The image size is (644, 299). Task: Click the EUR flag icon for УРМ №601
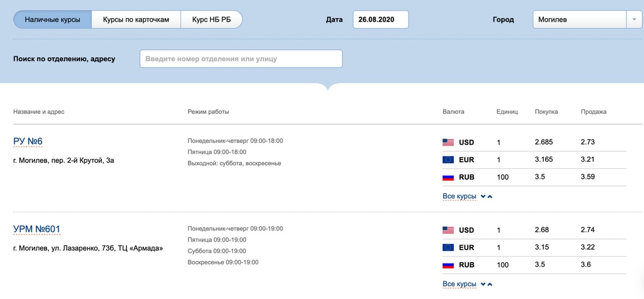[x=448, y=247]
